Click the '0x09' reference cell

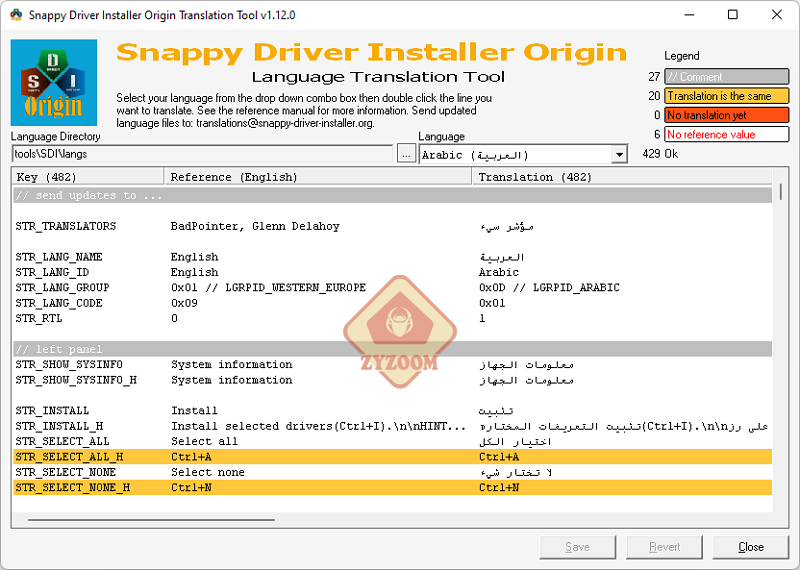pyautogui.click(x=184, y=303)
